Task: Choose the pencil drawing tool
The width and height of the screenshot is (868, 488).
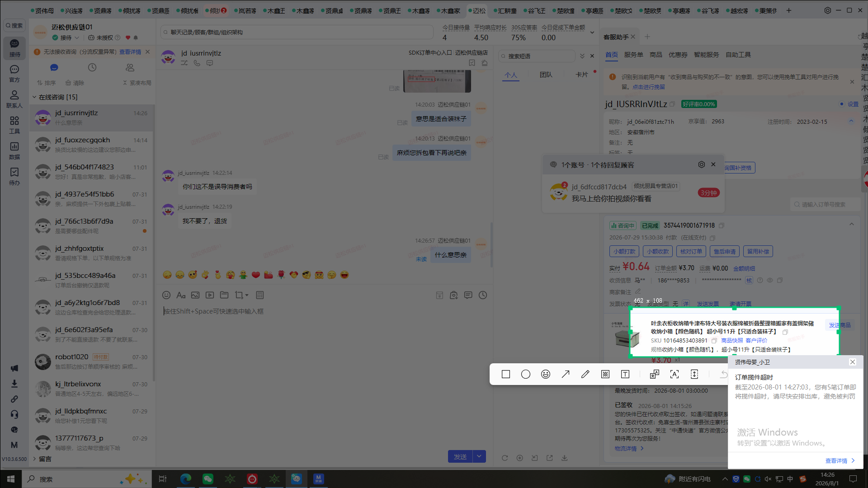Action: (585, 374)
